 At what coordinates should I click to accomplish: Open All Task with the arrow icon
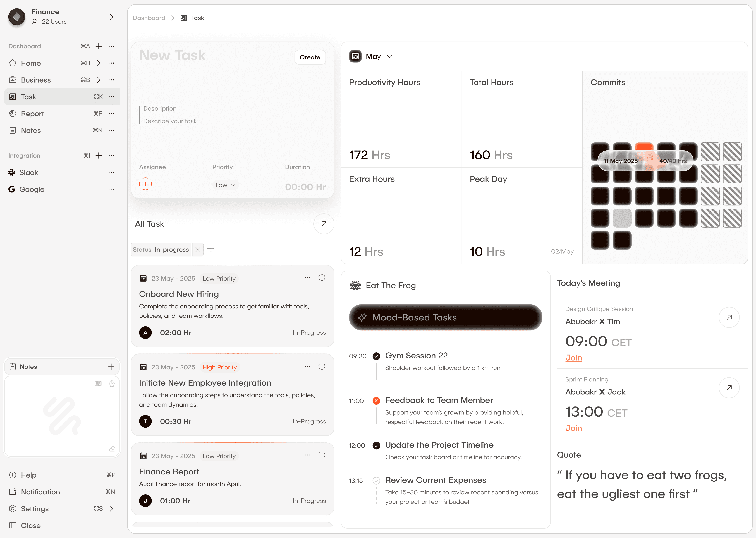point(323,224)
